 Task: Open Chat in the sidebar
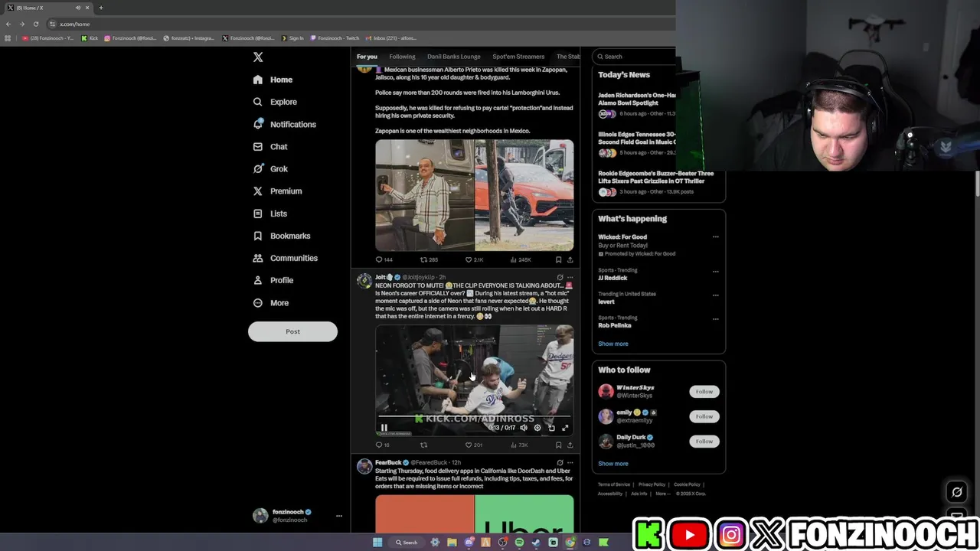coord(270,146)
